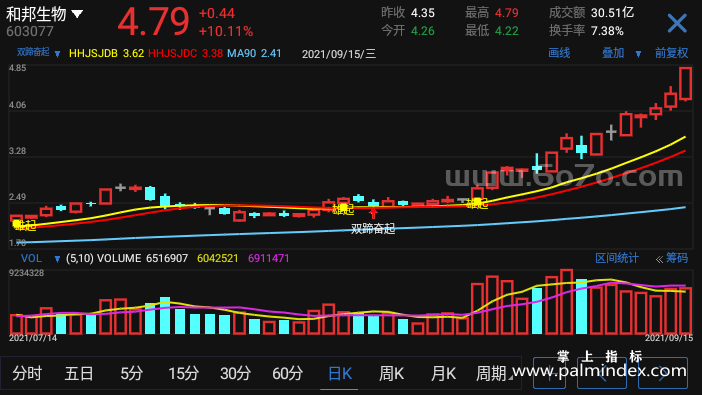Open 区间统计 interval statistics
702x395 pixels.
pos(617,258)
